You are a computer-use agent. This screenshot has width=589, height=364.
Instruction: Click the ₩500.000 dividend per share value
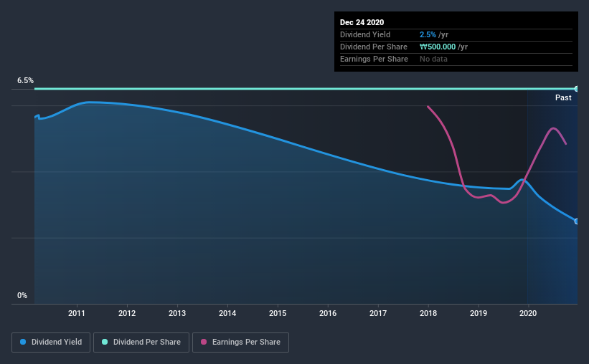(438, 47)
